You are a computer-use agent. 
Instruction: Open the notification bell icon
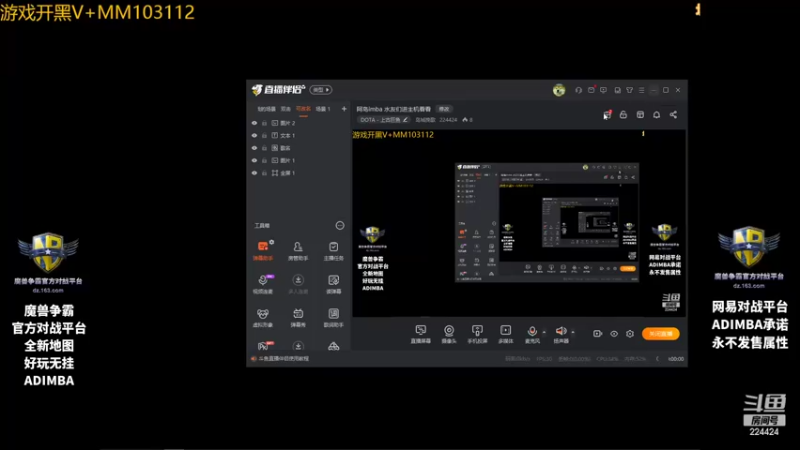[657, 115]
